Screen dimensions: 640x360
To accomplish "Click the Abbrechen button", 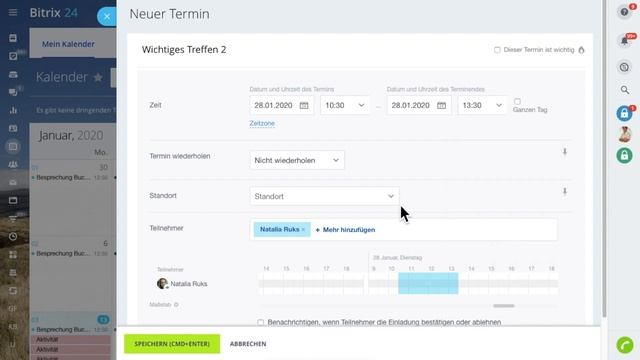I will [248, 344].
